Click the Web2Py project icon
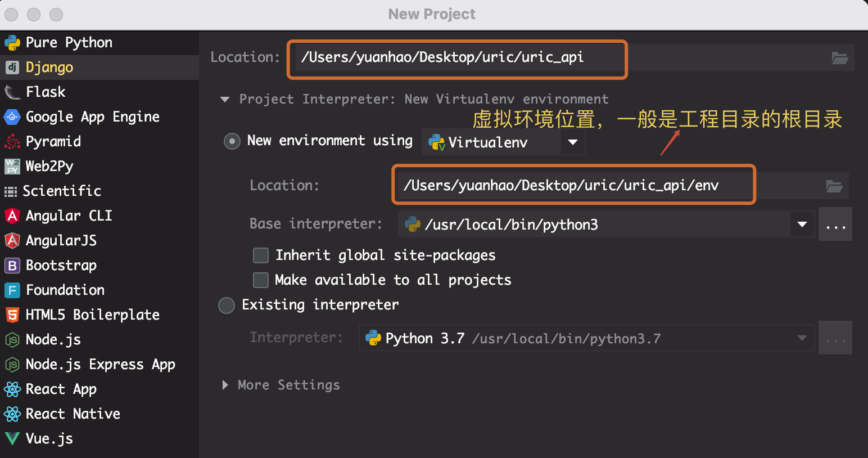 [12, 167]
